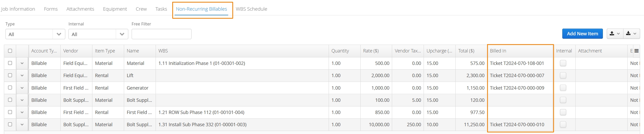Click the download icon button
The image size is (644, 134).
(632, 33)
